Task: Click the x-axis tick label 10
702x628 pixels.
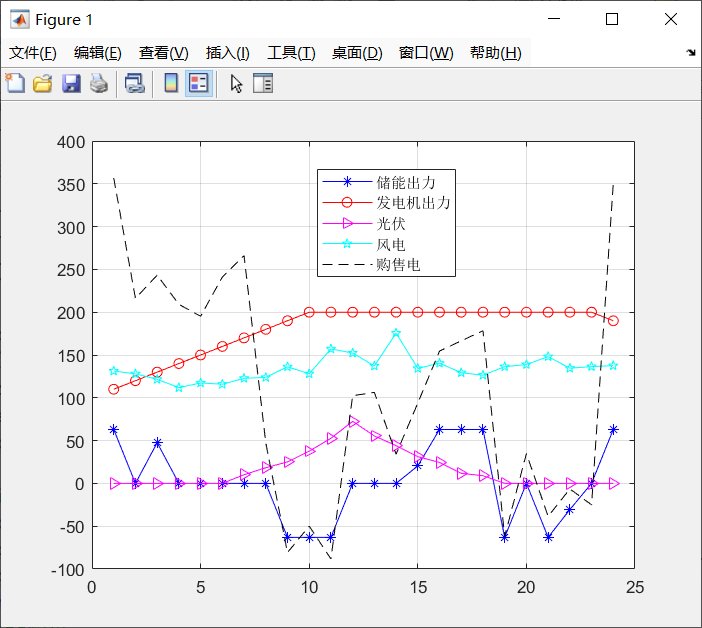Action: tap(309, 587)
